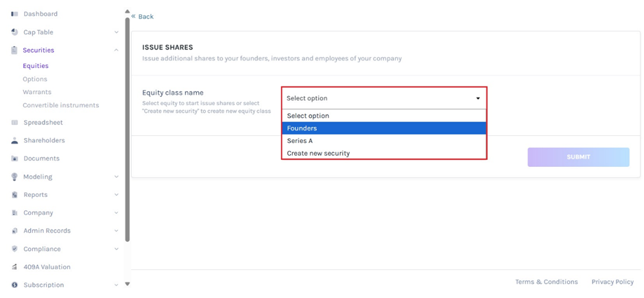Click the sidebar scroll down arrow
The image size is (644, 298).
(127, 284)
